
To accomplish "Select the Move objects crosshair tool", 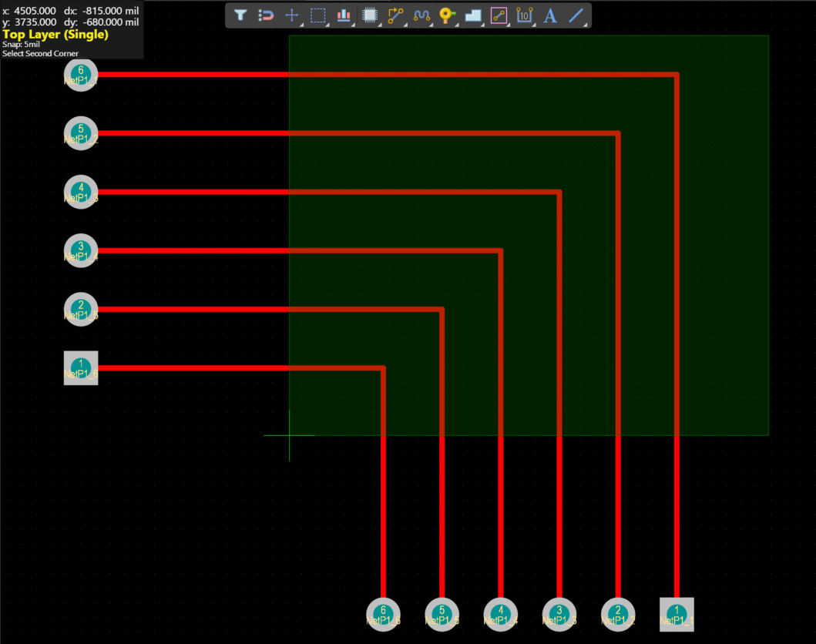I will (292, 15).
